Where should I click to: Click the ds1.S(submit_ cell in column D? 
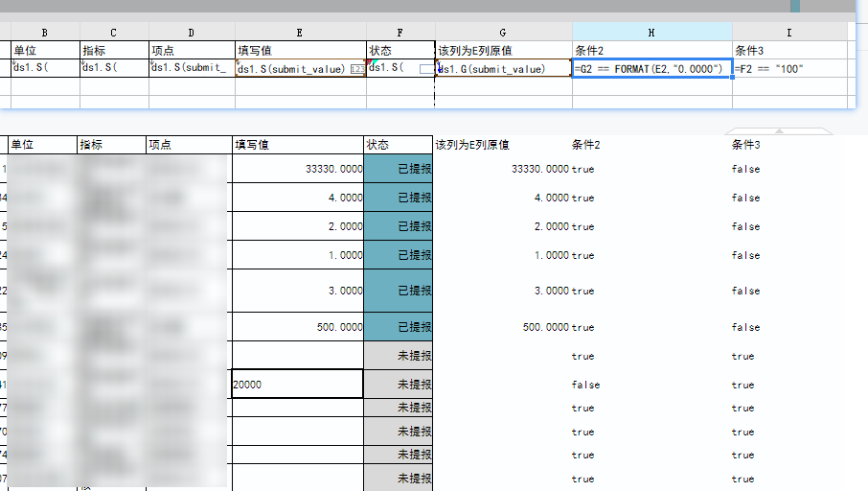tap(191, 69)
